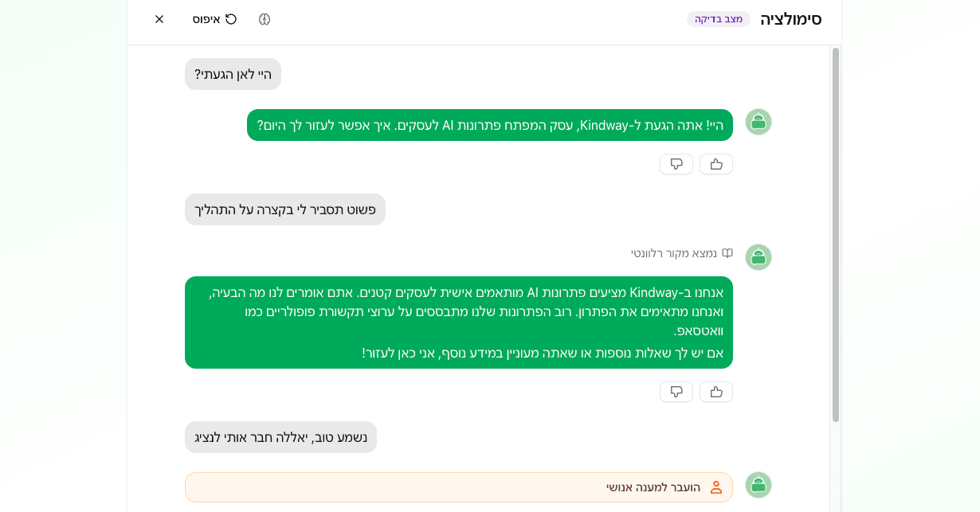Image resolution: width=980 pixels, height=512 pixels.
Task: Dislike the first Kindway greeting reply
Action: (x=676, y=164)
